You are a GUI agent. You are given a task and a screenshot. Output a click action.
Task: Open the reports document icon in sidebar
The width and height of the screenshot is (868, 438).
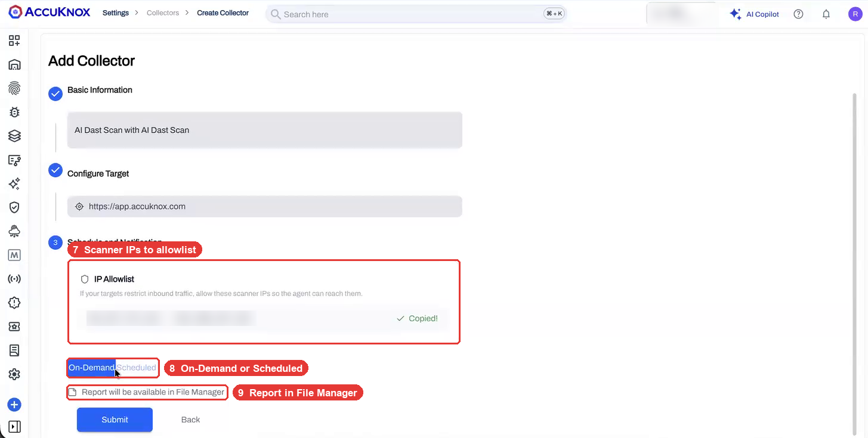click(14, 350)
